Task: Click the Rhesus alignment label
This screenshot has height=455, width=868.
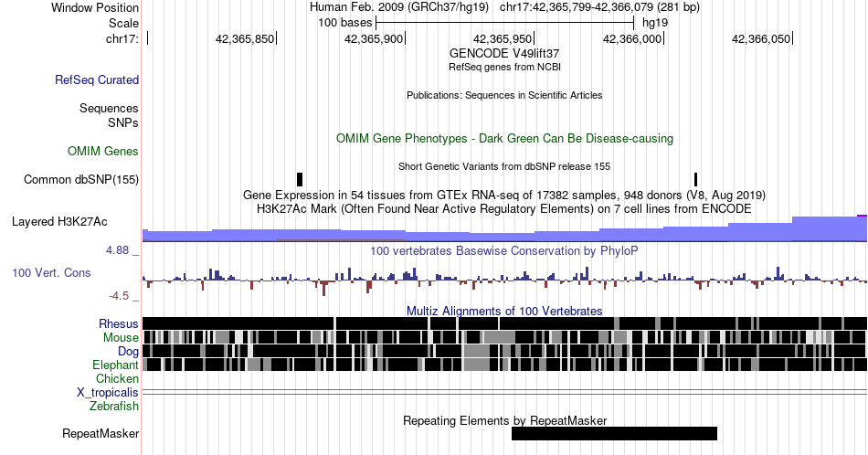Action: pyautogui.click(x=119, y=323)
